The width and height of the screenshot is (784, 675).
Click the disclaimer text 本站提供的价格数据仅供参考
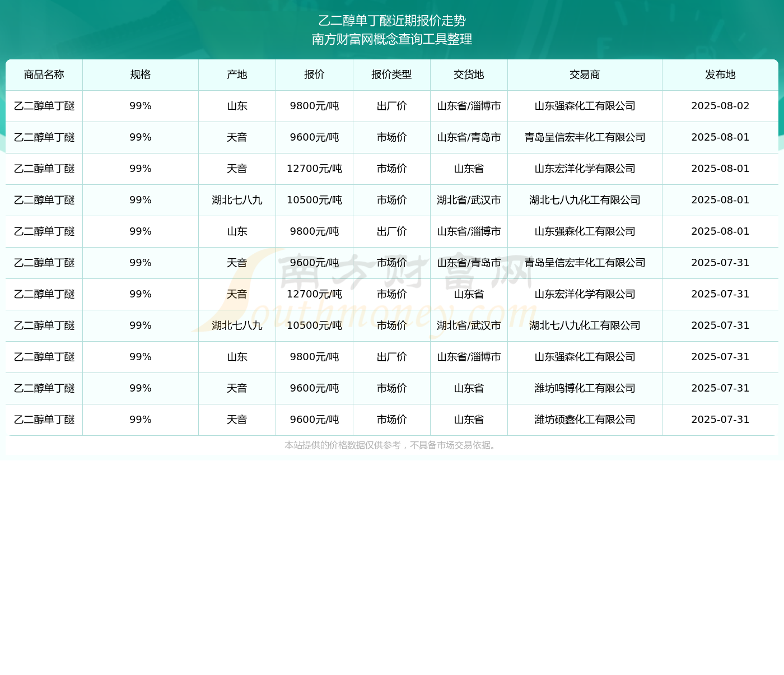pyautogui.click(x=343, y=445)
